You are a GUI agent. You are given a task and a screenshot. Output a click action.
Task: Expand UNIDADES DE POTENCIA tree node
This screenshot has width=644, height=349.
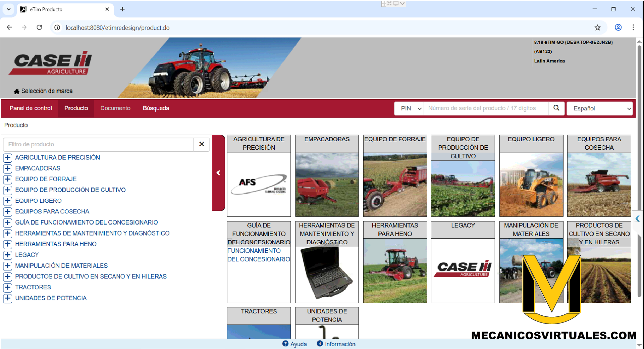8,298
